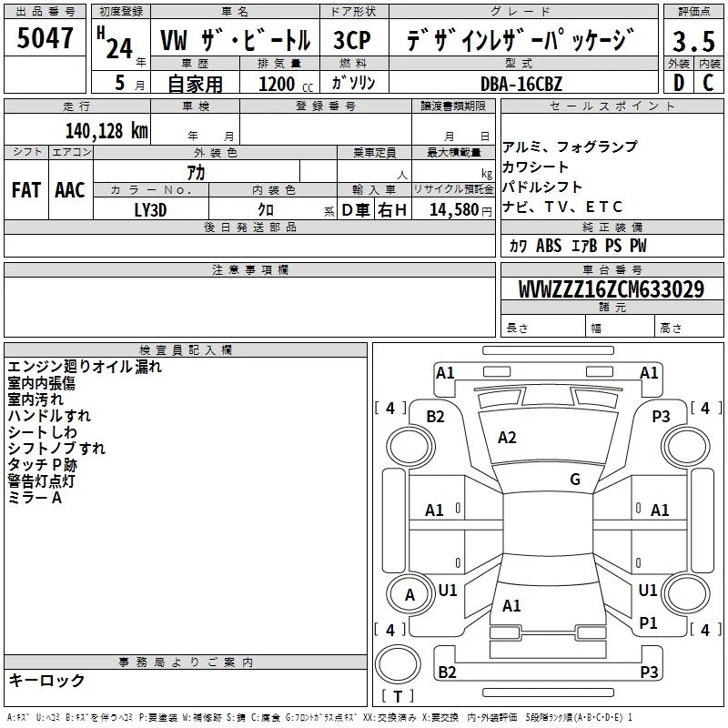
Task: Click sales point パドルシフト
Action: click(542, 187)
